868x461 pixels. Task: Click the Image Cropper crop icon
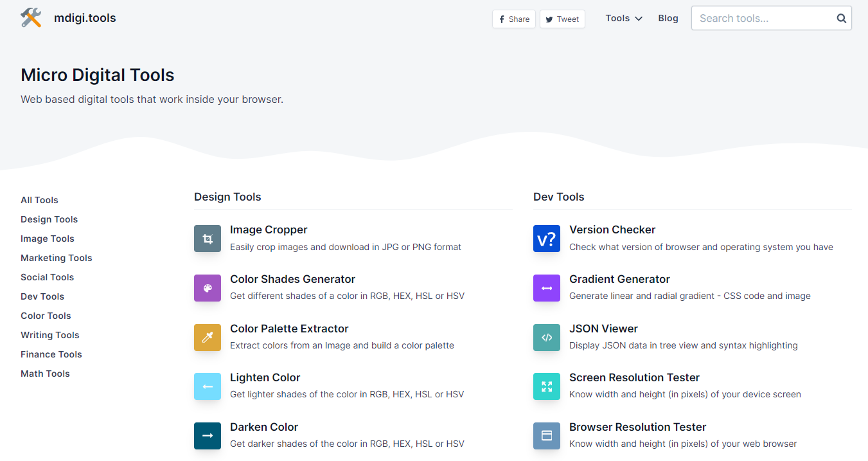(x=208, y=239)
